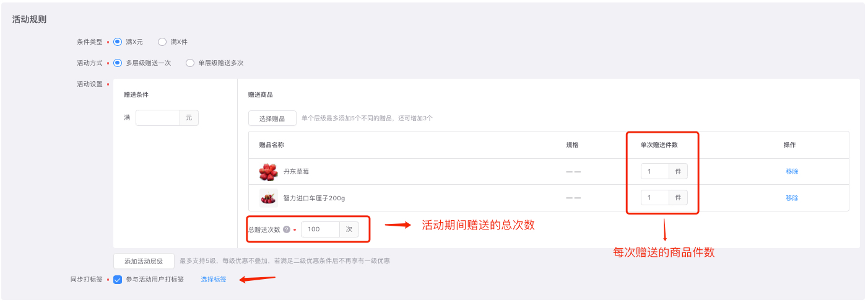Select the 满X元 condition type
The height and width of the screenshot is (302, 868).
tap(118, 42)
